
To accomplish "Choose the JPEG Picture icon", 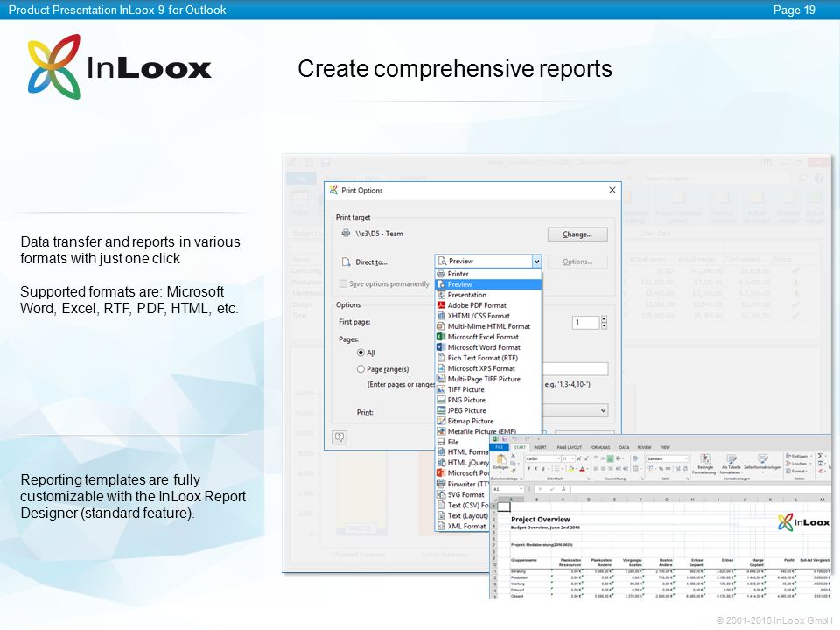I will pos(441,410).
